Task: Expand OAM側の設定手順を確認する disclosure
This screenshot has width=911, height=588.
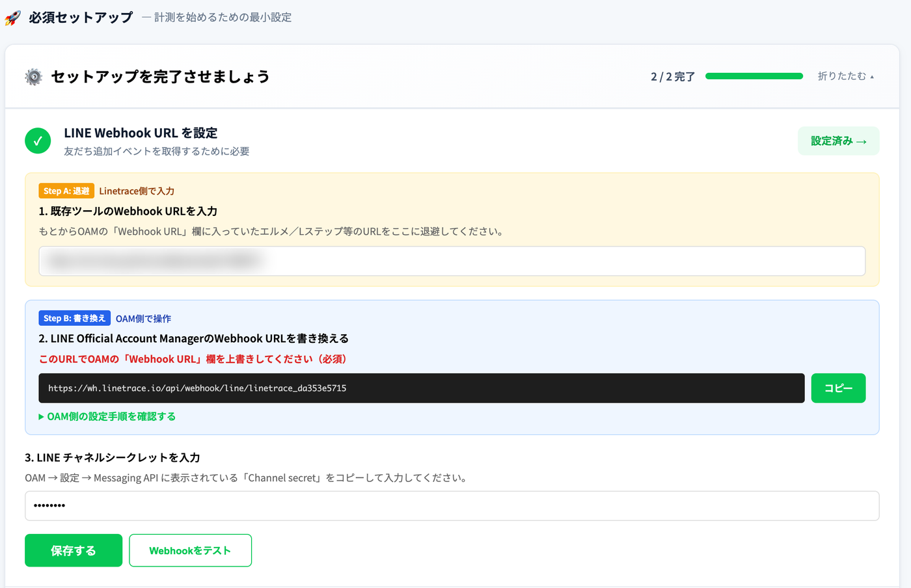Action: [107, 416]
